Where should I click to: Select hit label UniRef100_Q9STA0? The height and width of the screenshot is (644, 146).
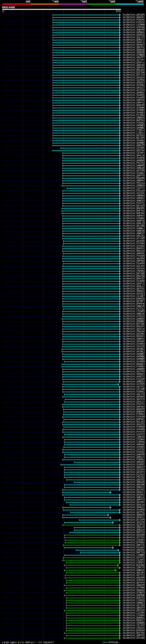(x=134, y=151)
